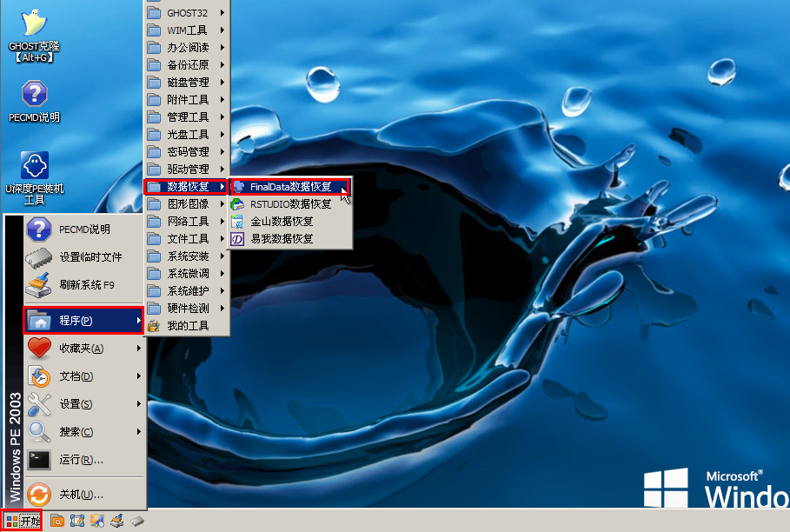
Task: Expand the 密码管理 submenu arrow
Action: [222, 151]
